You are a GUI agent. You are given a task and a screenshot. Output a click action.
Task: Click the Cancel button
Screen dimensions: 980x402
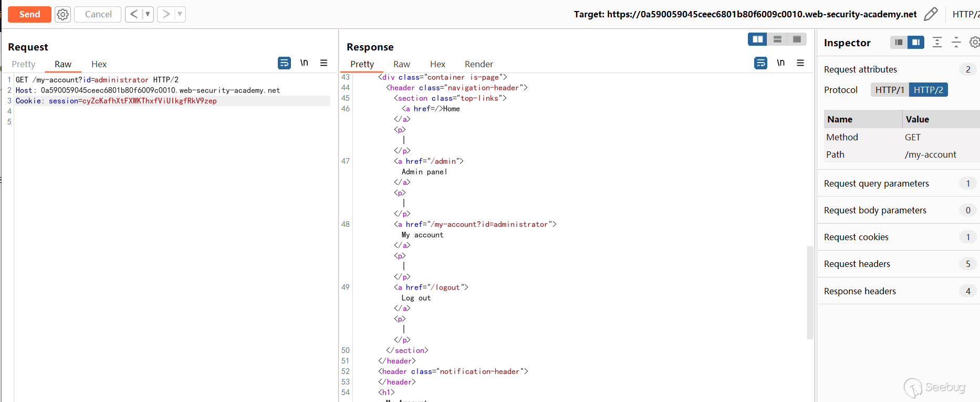(98, 14)
